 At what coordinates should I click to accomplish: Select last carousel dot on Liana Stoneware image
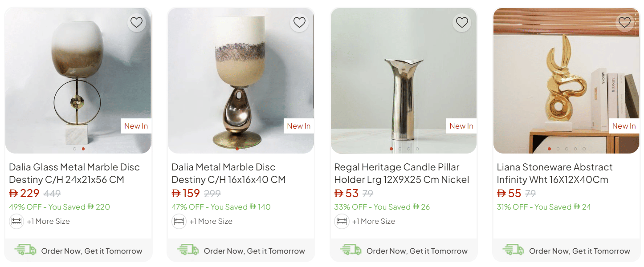(584, 149)
